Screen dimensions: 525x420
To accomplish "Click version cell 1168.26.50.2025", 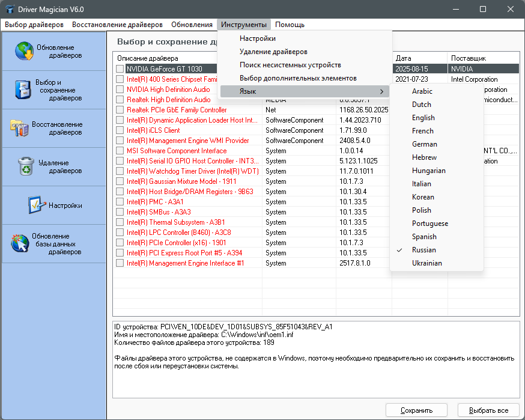I will coord(363,110).
